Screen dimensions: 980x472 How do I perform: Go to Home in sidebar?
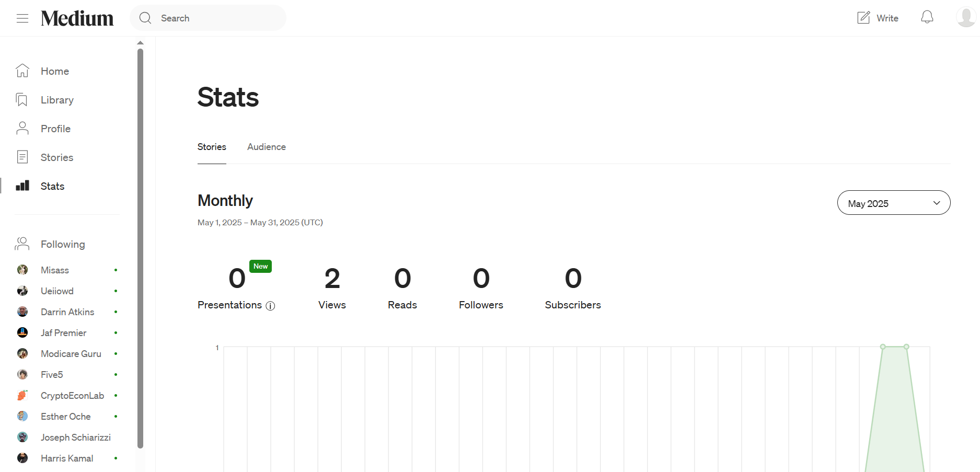[x=55, y=71]
